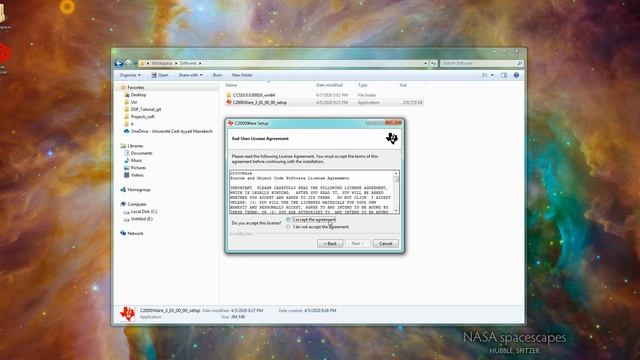Screen dimensions: 640x360
Task: Open the address bar history dropdown arrow
Action: (425, 63)
